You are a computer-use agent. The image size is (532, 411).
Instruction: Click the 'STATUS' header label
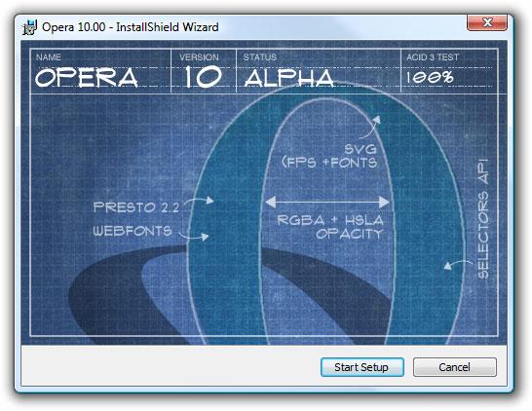pyautogui.click(x=260, y=57)
